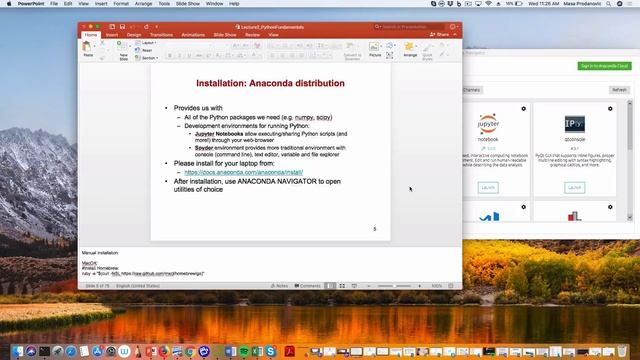Toggle Italic formatting in the ribbon
Screen dimensions: 640x360
(179, 56)
